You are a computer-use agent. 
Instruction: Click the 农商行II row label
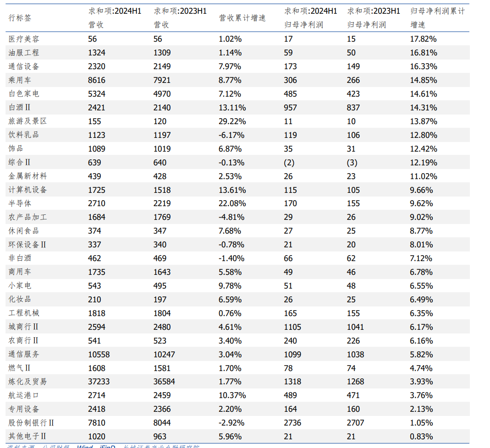23,341
